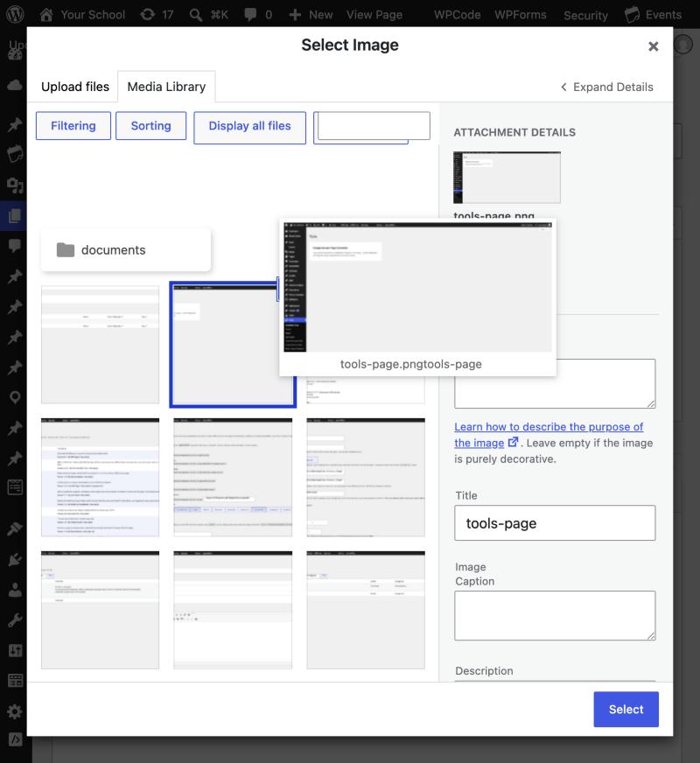Open the Plugins plug icon in sidebar
The height and width of the screenshot is (763, 700).
(15, 560)
